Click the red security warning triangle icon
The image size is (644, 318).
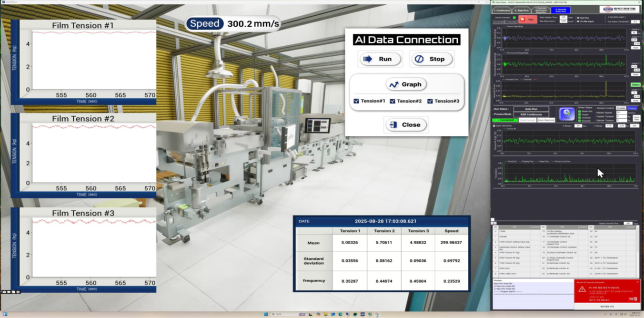pos(582,290)
